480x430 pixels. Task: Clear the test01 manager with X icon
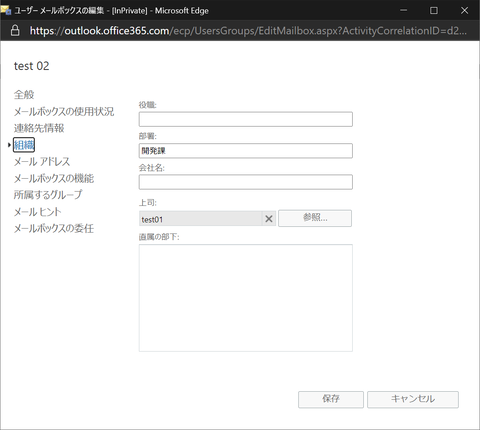269,219
